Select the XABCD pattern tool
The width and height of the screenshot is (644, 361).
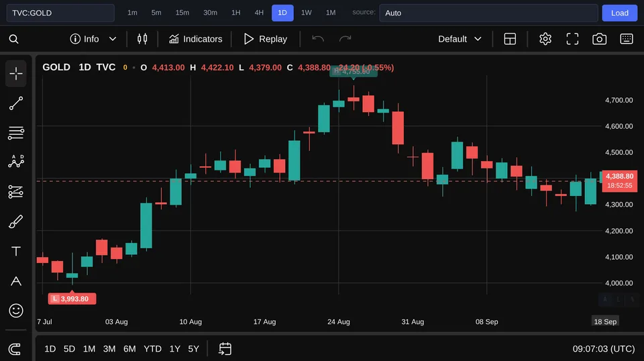(x=16, y=162)
